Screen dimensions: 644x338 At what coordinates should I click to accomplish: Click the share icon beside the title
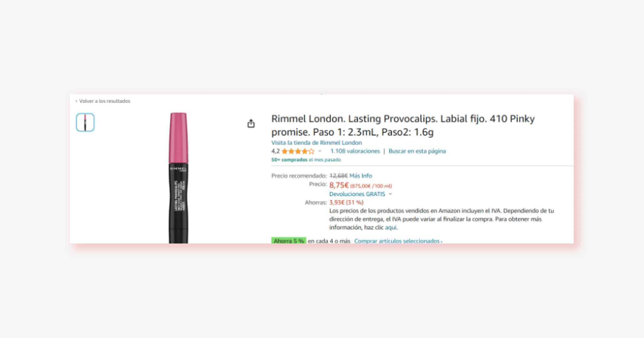click(x=252, y=124)
